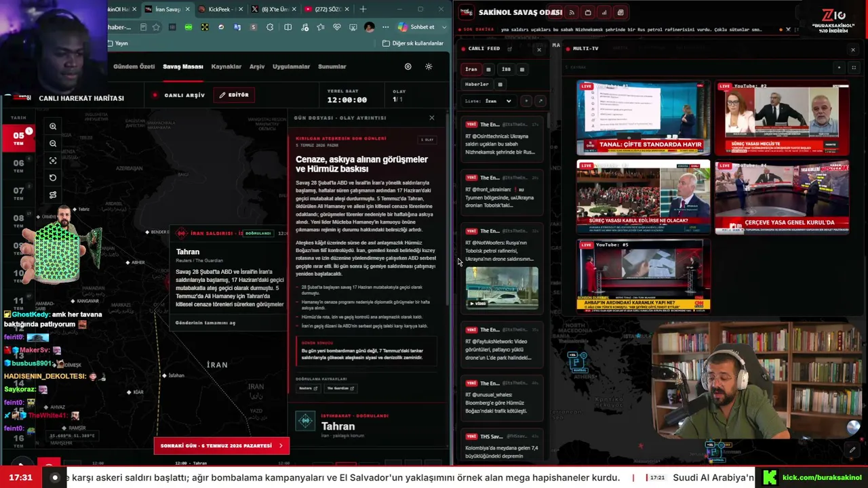This screenshot has height=488, width=868.
Task: Select the Sunumlar tab
Action: pos(332,66)
